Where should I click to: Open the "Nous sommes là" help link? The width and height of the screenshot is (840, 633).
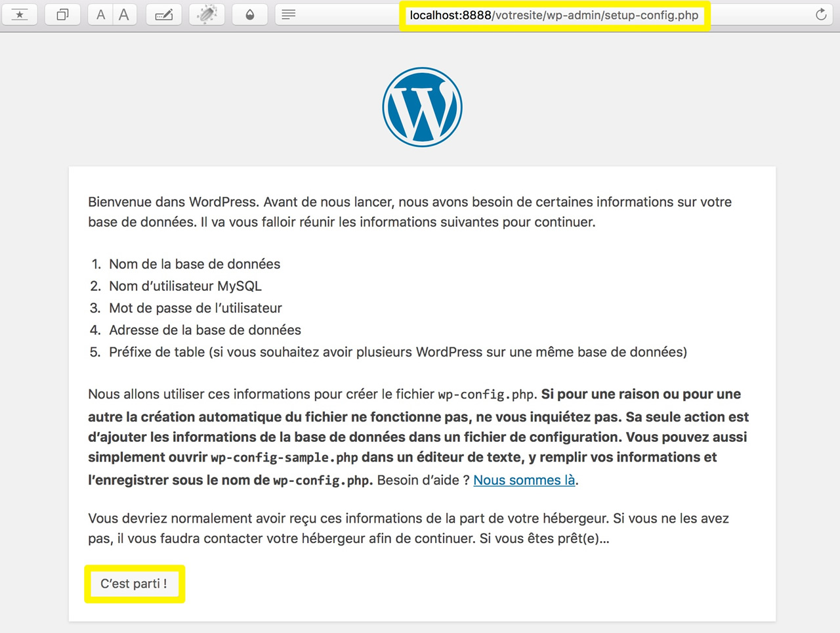(524, 480)
